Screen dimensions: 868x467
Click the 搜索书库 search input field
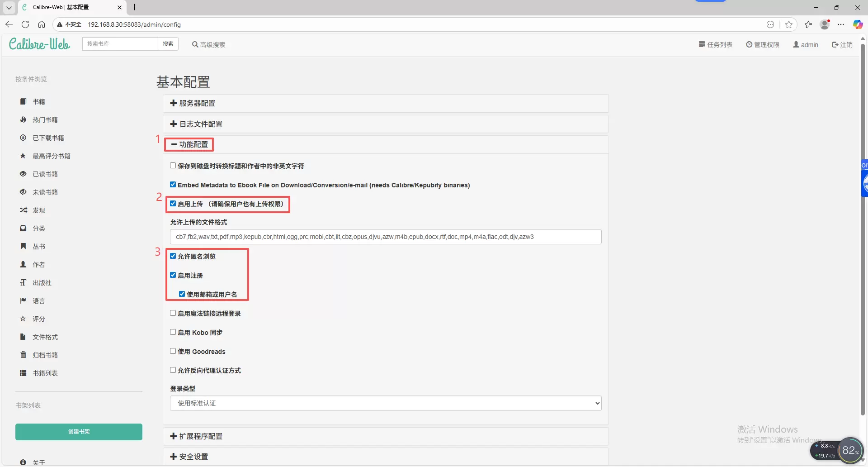click(x=120, y=44)
